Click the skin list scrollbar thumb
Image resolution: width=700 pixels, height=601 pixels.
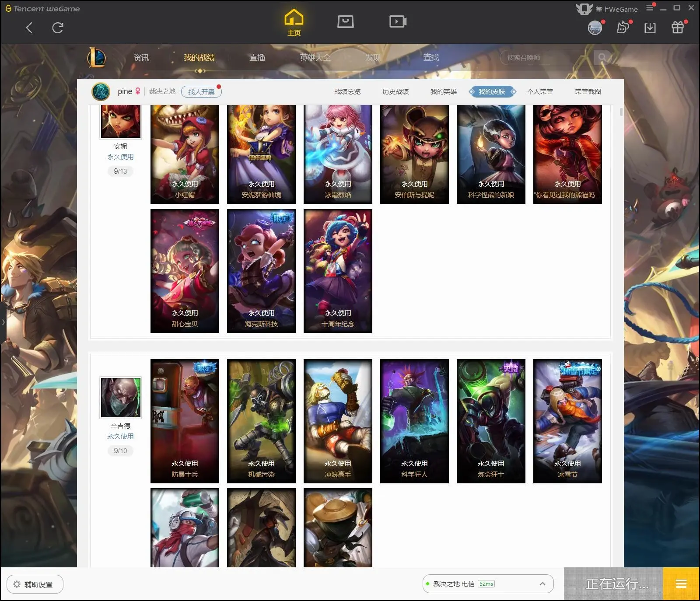pyautogui.click(x=621, y=112)
